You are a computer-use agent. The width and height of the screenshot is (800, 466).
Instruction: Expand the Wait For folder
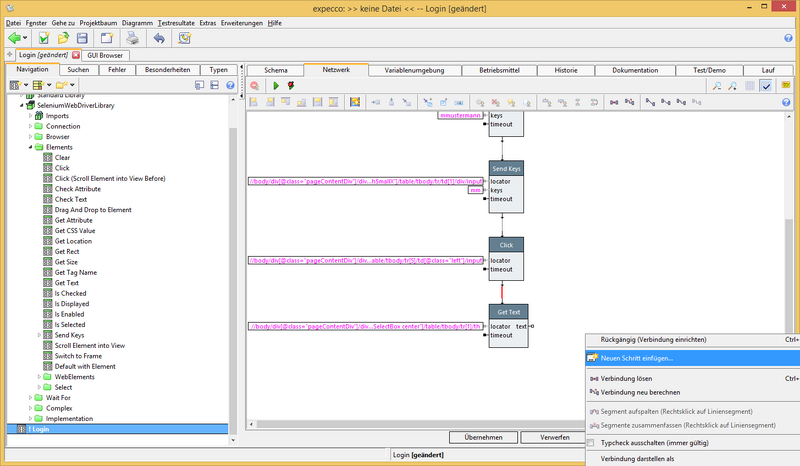(x=30, y=398)
